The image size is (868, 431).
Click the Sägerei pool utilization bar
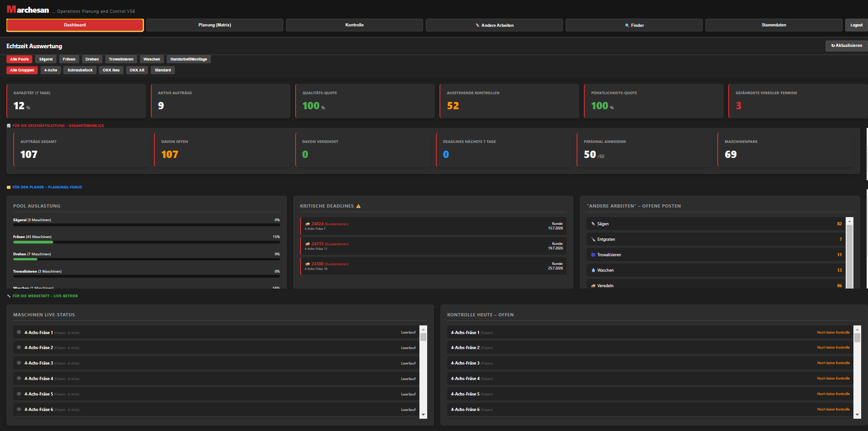[x=147, y=225]
